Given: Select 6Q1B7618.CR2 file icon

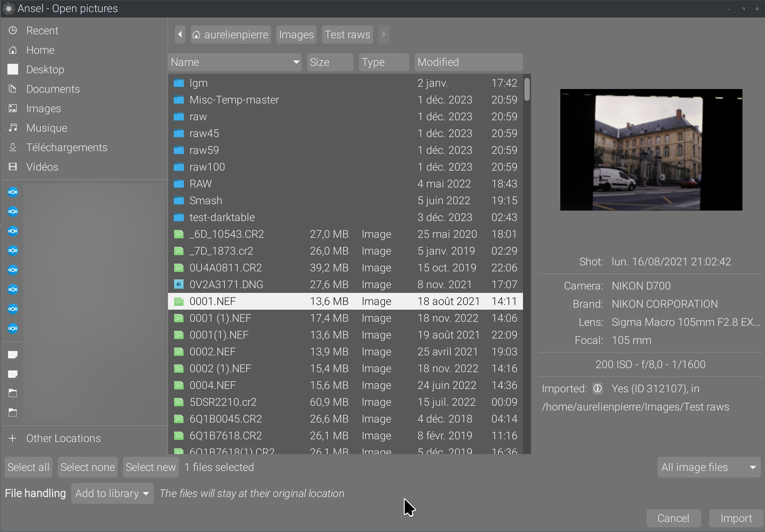Looking at the screenshot, I should point(179,436).
